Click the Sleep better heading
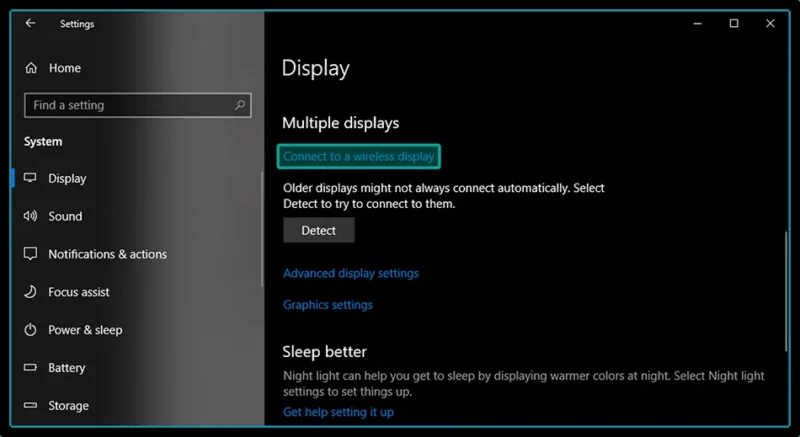This screenshot has height=437, width=800. pyautogui.click(x=324, y=351)
